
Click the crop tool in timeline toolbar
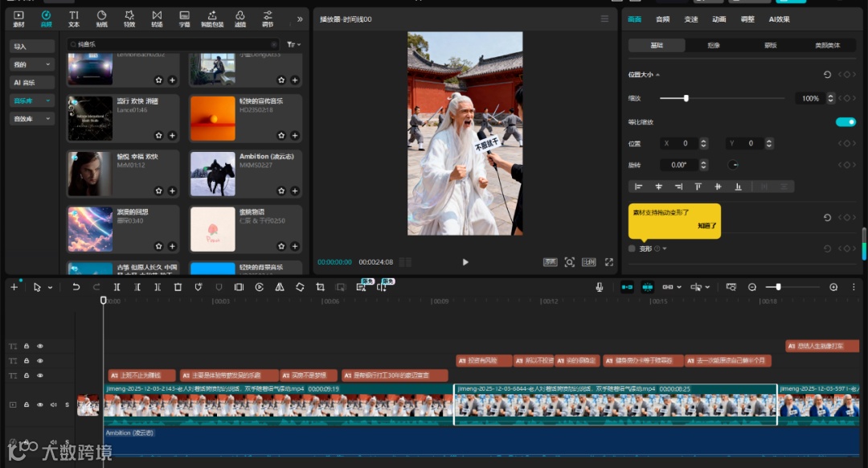pos(320,287)
